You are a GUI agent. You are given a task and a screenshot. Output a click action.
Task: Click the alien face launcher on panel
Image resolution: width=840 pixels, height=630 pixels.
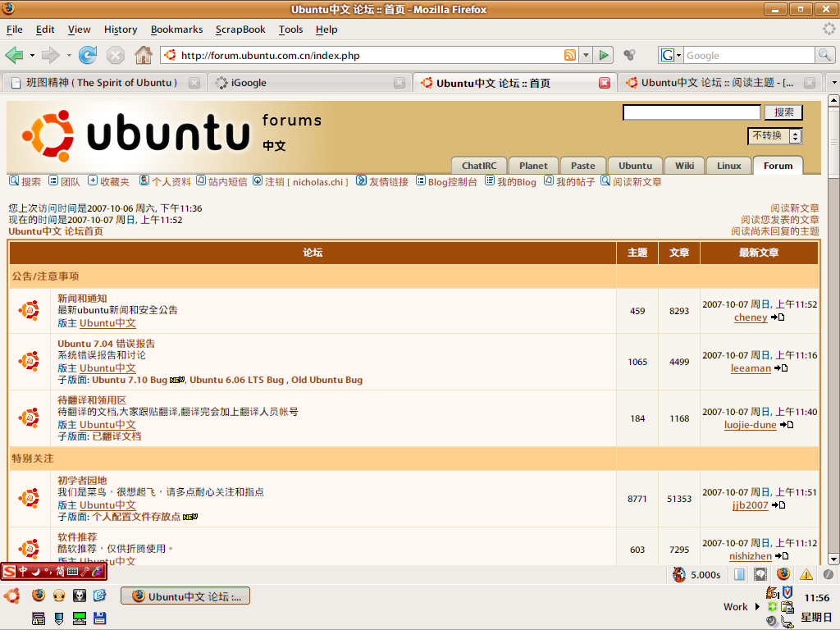80,596
